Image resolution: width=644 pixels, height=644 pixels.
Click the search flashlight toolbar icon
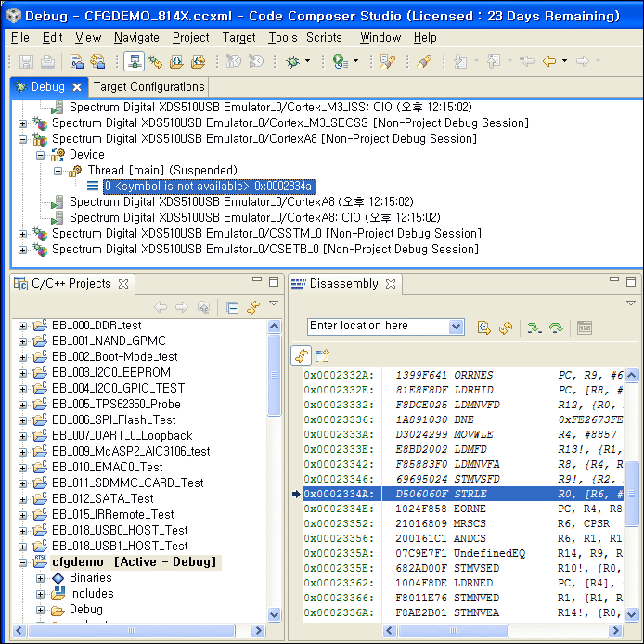click(424, 61)
